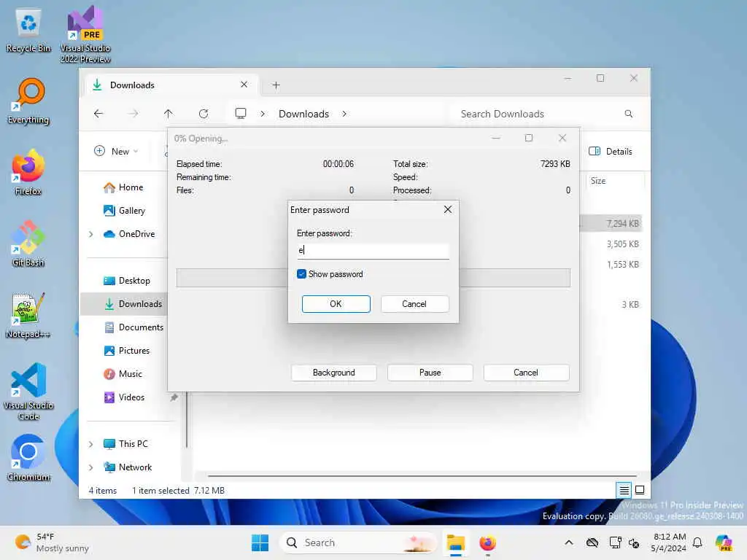Add a new Explorer tab
Image resolution: width=747 pixels, height=560 pixels.
coord(276,85)
